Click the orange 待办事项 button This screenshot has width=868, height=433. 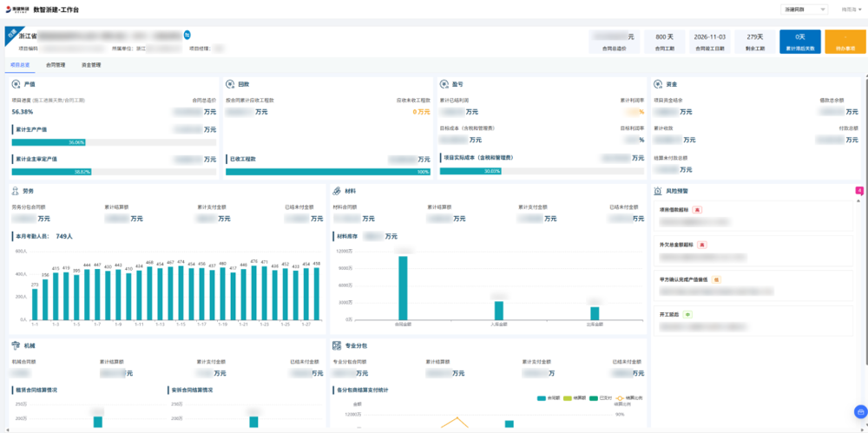(845, 42)
